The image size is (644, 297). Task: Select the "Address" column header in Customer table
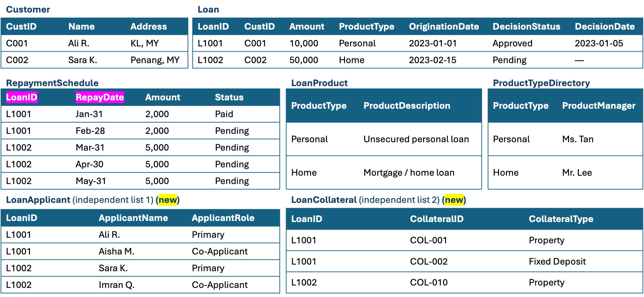(x=148, y=26)
